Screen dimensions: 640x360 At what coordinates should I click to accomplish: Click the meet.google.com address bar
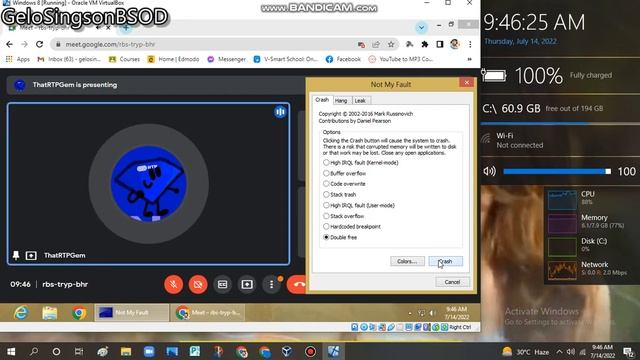pyautogui.click(x=224, y=44)
